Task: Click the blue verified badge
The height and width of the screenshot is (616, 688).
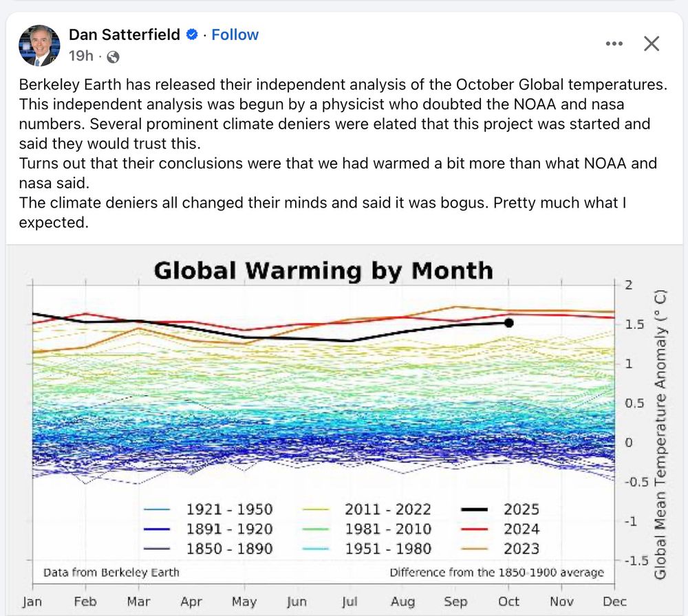Action: [x=194, y=35]
